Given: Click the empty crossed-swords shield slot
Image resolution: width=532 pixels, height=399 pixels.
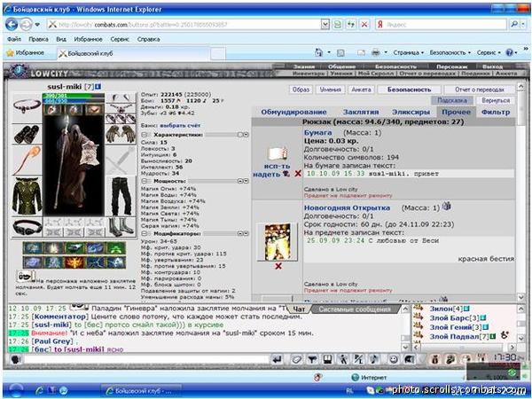Looking at the screenshot, I should coord(121,160).
